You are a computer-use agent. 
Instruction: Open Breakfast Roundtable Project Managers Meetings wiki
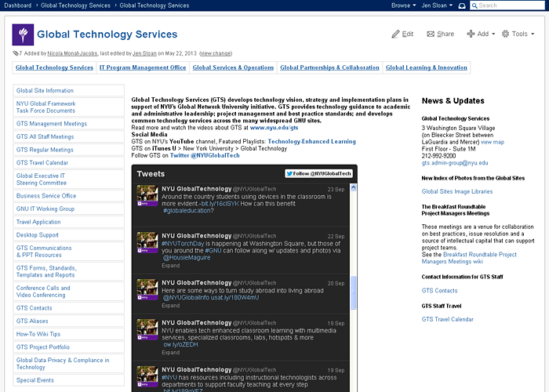click(x=469, y=258)
